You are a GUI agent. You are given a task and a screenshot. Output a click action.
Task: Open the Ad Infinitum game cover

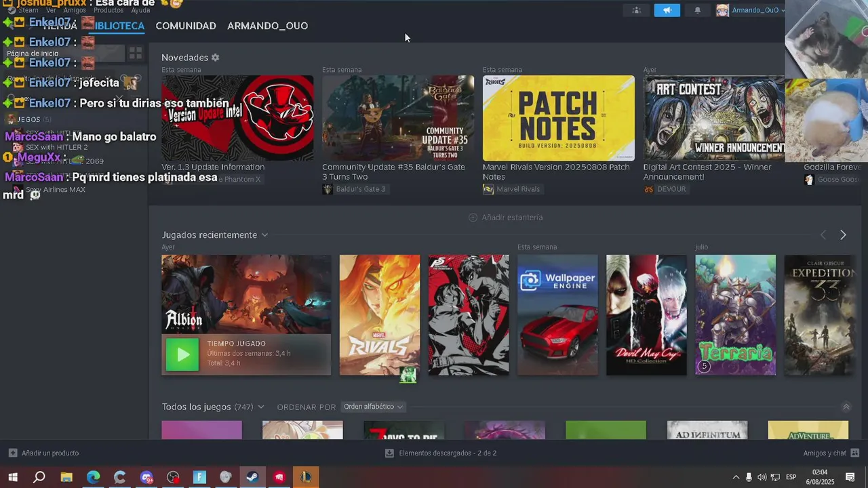click(707, 430)
